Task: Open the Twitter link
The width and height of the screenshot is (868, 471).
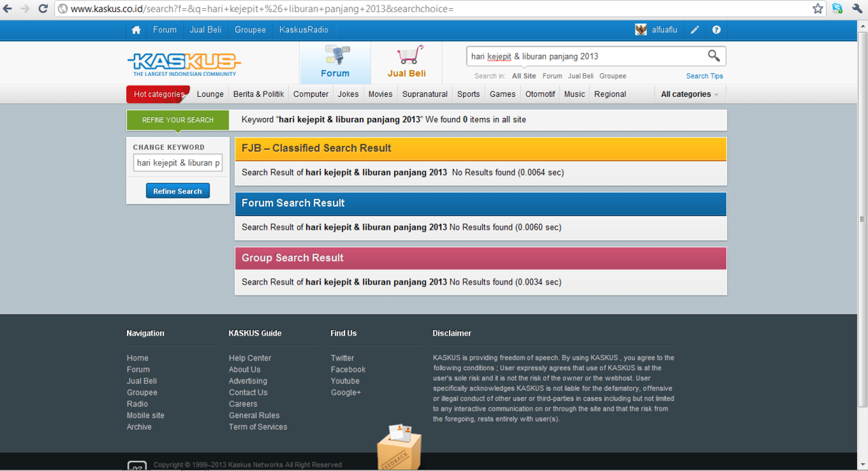Action: 342,358
